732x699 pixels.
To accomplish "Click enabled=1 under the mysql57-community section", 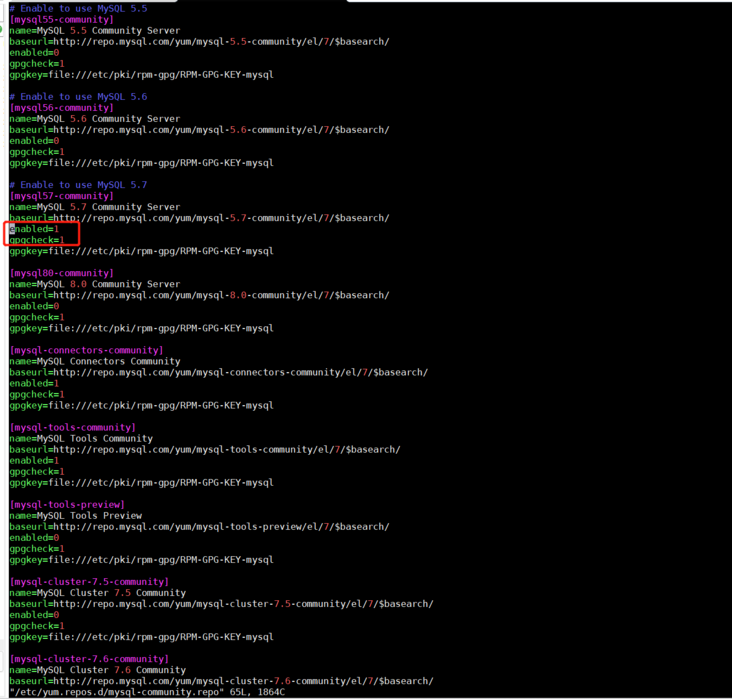I will (34, 229).
